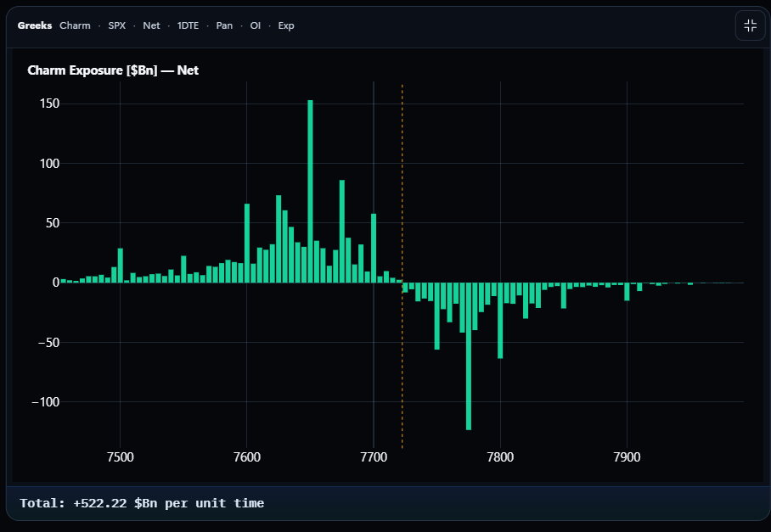771x532 pixels.
Task: Click the tallest green bar near 7650
Action: click(x=310, y=191)
